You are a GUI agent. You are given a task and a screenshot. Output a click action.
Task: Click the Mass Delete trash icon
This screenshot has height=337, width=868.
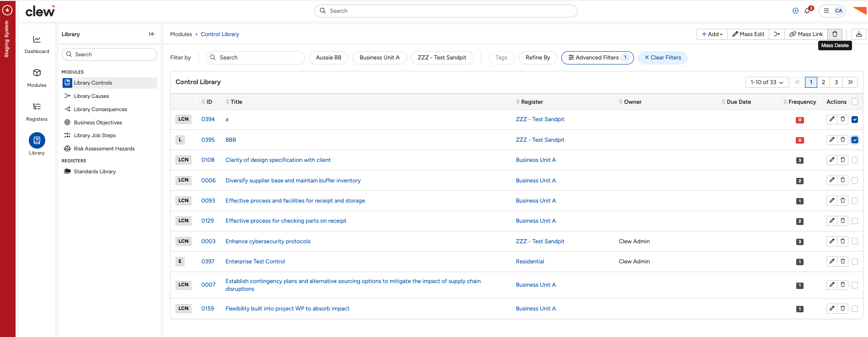click(835, 34)
